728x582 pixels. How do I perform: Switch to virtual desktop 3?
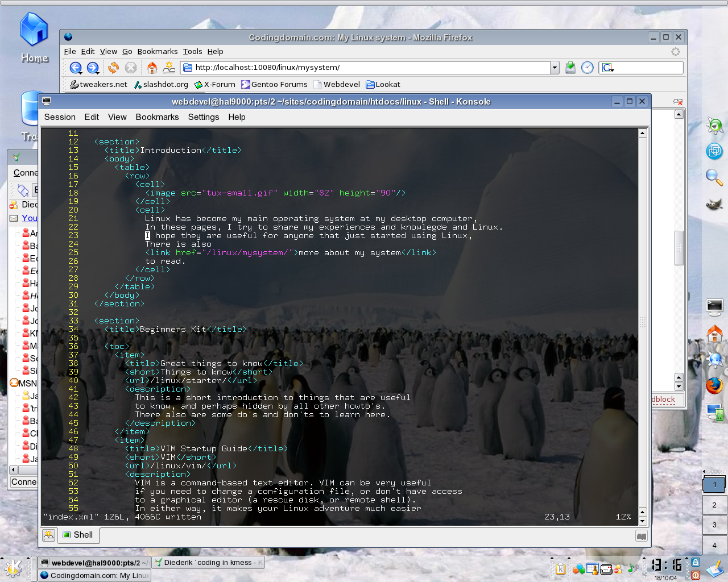click(x=714, y=525)
